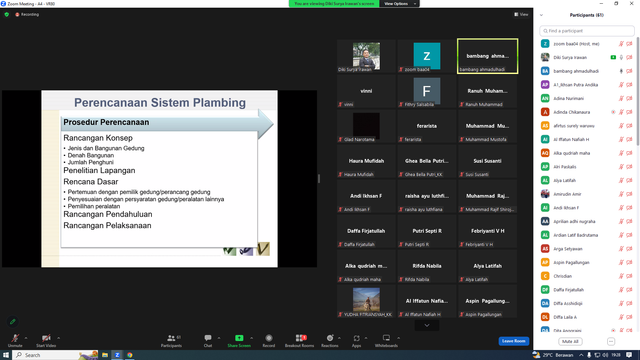Click the Record icon
Screen dimensions: 640x360
(269, 338)
